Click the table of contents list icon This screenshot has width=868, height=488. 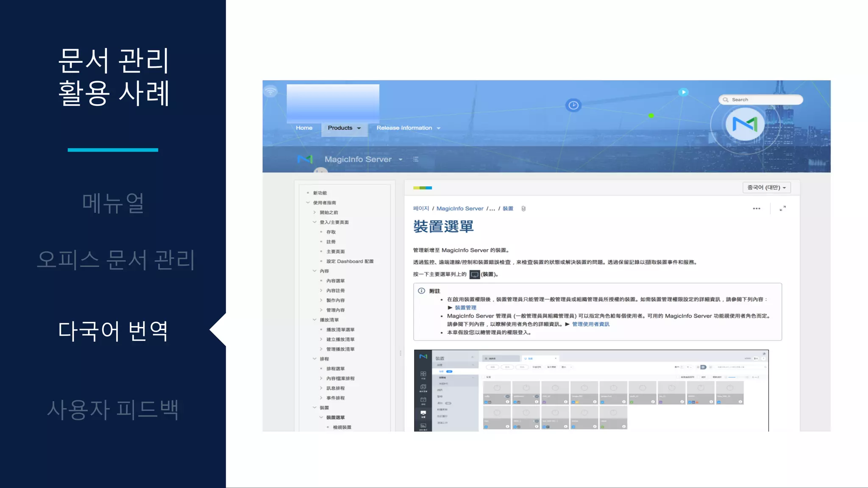[416, 159]
